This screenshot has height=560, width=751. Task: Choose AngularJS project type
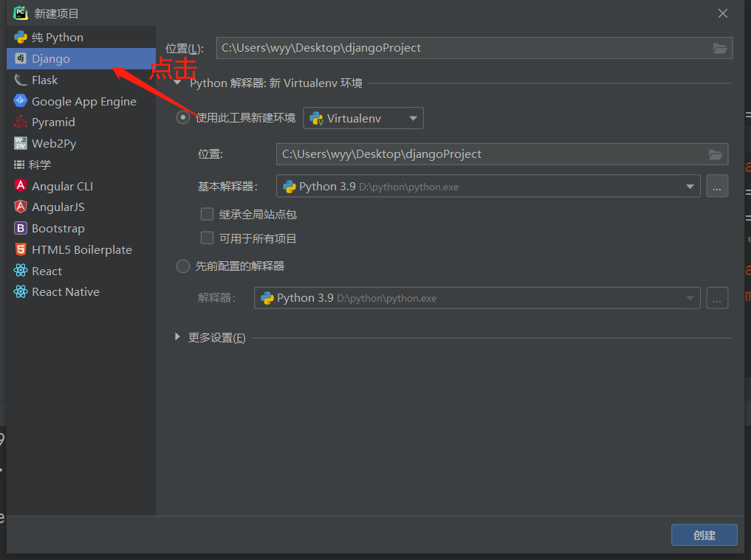(81, 207)
